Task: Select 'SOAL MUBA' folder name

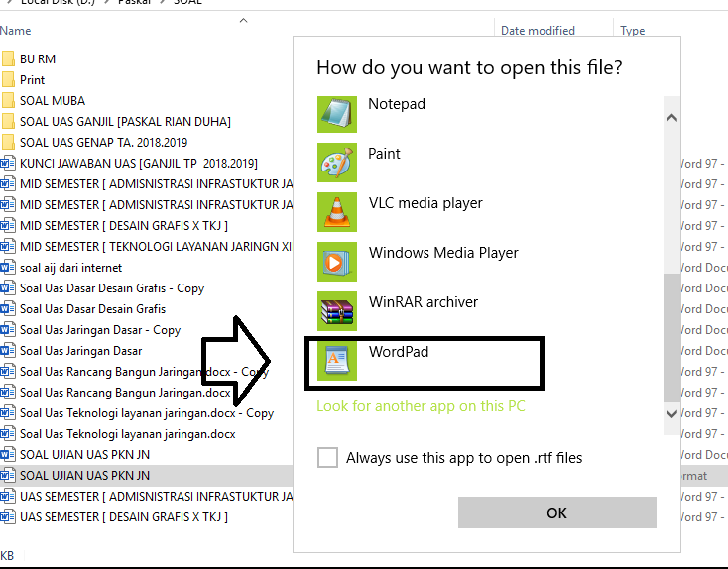Action: click(x=53, y=101)
